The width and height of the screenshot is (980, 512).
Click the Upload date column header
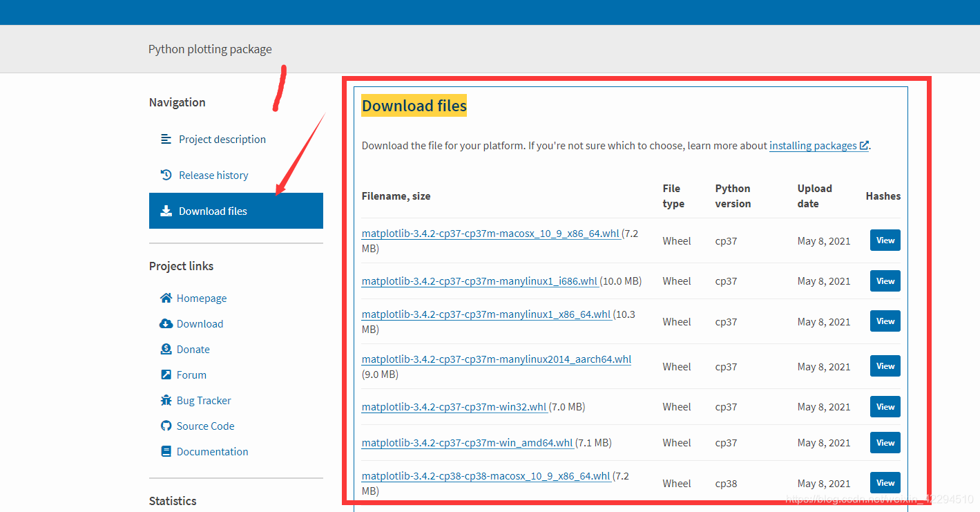815,196
